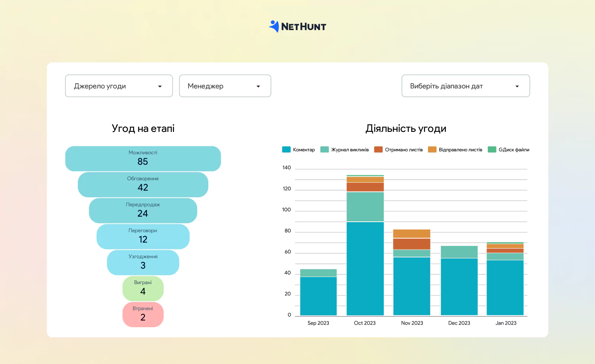
Task: Click the Угод на етапі chart title
Action: (143, 129)
